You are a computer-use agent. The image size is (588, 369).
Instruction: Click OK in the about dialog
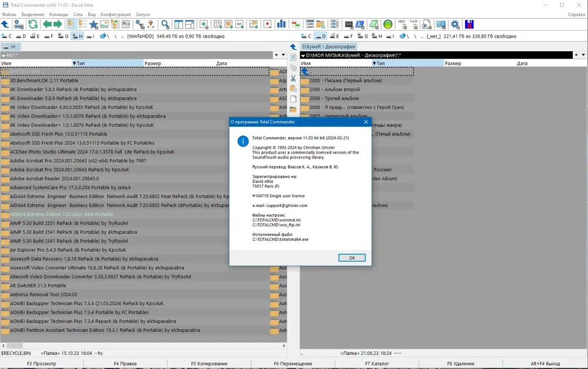coord(352,258)
